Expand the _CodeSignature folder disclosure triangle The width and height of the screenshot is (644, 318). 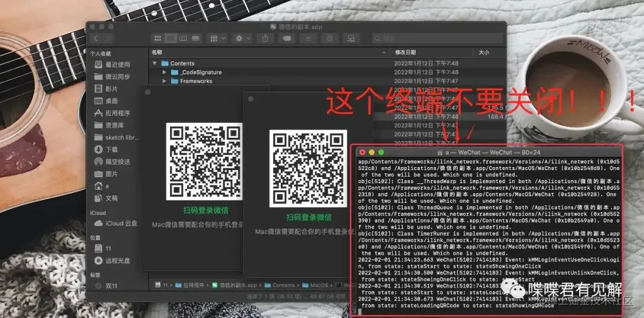(165, 72)
